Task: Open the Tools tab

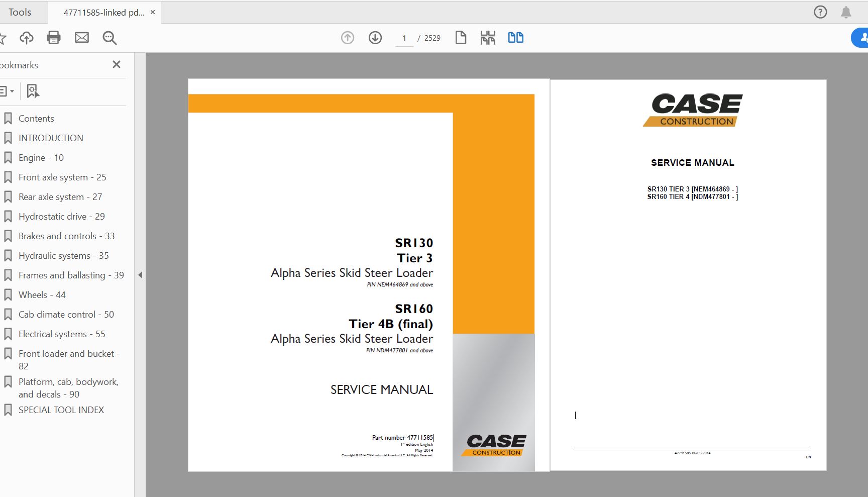Action: (x=20, y=12)
